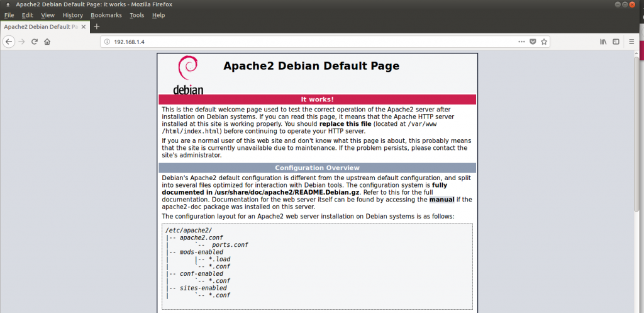Close the Apache2 Debian Default Page tab
644x313 pixels.
(84, 26)
